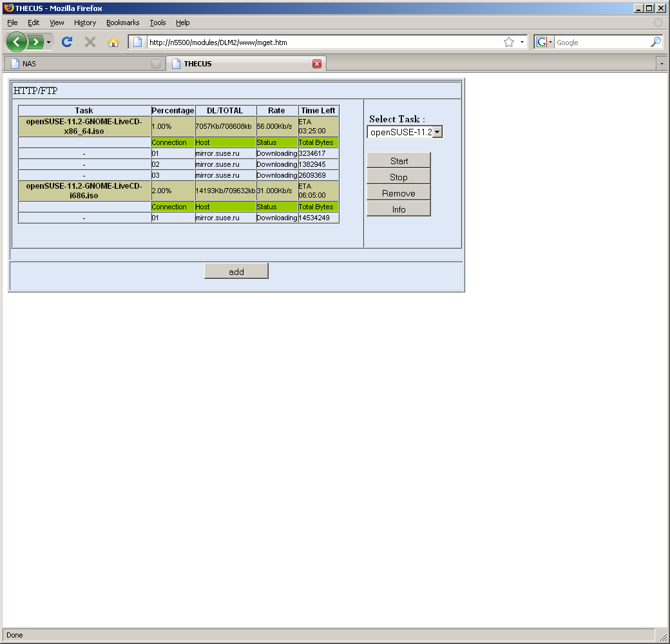Open the File menu
This screenshot has height=644, width=670.
pyautogui.click(x=12, y=23)
